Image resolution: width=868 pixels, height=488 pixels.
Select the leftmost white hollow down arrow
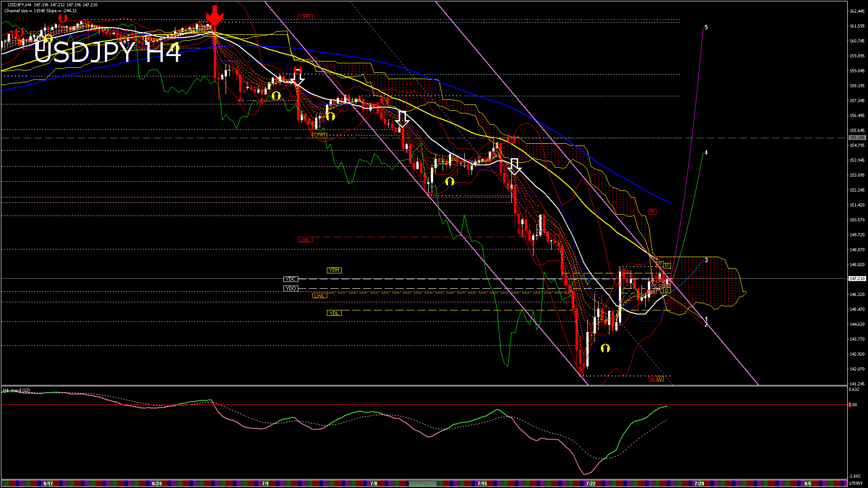coord(297,80)
